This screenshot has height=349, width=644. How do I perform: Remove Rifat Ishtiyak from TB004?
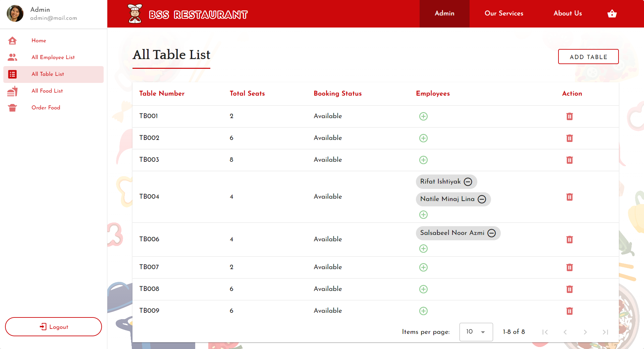[x=468, y=182]
